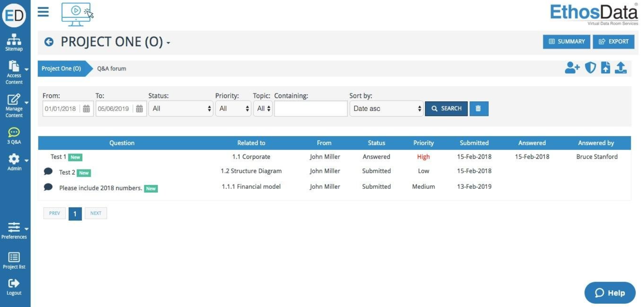Screen dimensions: 644x307
Task: Select the Project One breadcrumb tab
Action: point(61,69)
